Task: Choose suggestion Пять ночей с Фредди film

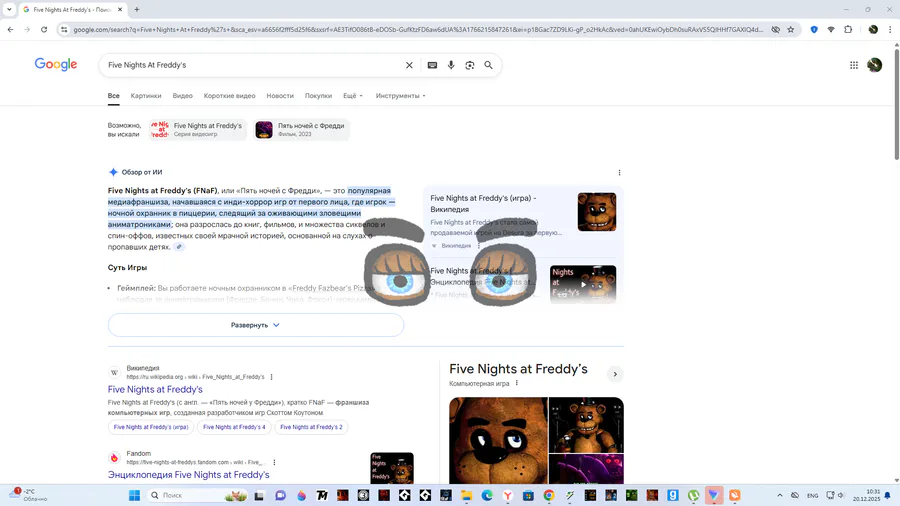Action: [x=301, y=130]
